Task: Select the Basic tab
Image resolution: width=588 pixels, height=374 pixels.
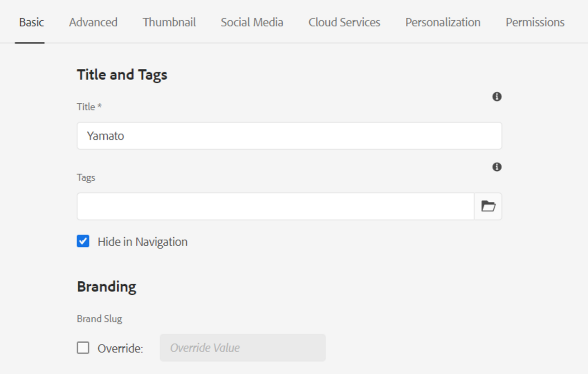Action: [x=32, y=22]
